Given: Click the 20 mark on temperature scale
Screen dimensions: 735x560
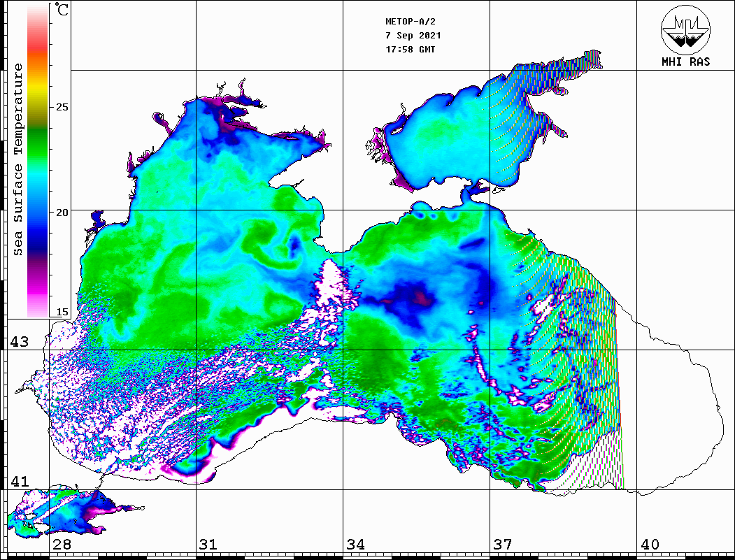Looking at the screenshot, I should coord(62,213).
